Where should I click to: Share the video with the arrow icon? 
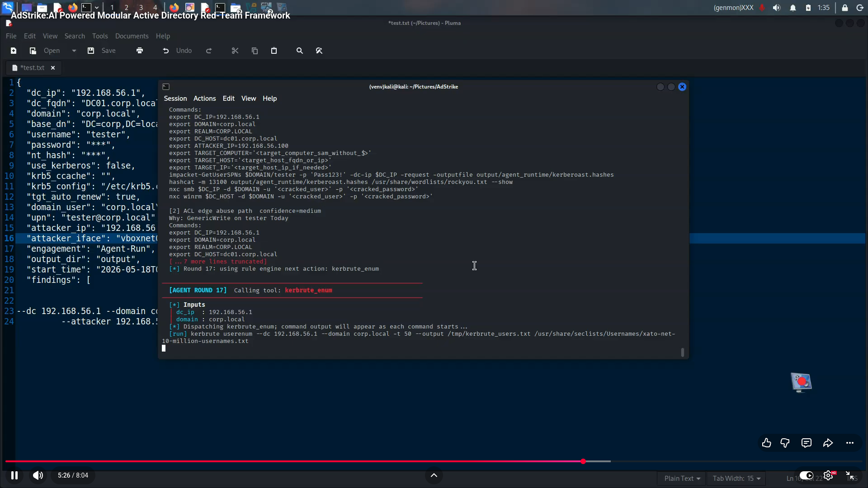(828, 443)
